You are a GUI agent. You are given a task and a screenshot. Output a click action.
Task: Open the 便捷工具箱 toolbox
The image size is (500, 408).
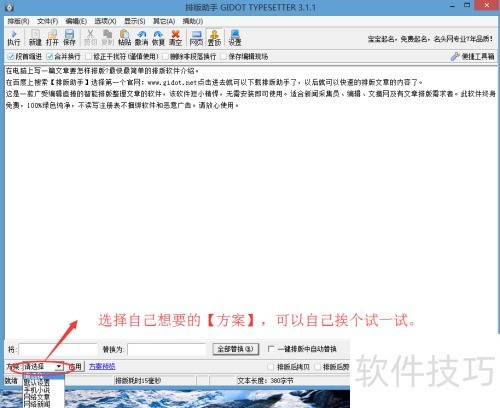(x=472, y=56)
